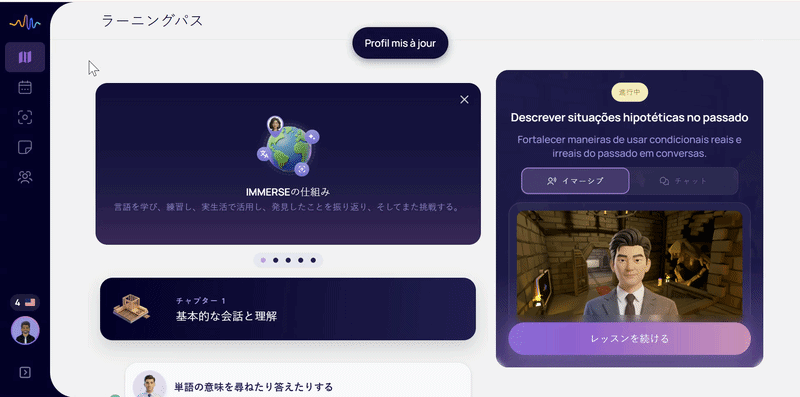800x397 pixels.
Task: Click the 進行中 status badge
Action: (x=630, y=92)
